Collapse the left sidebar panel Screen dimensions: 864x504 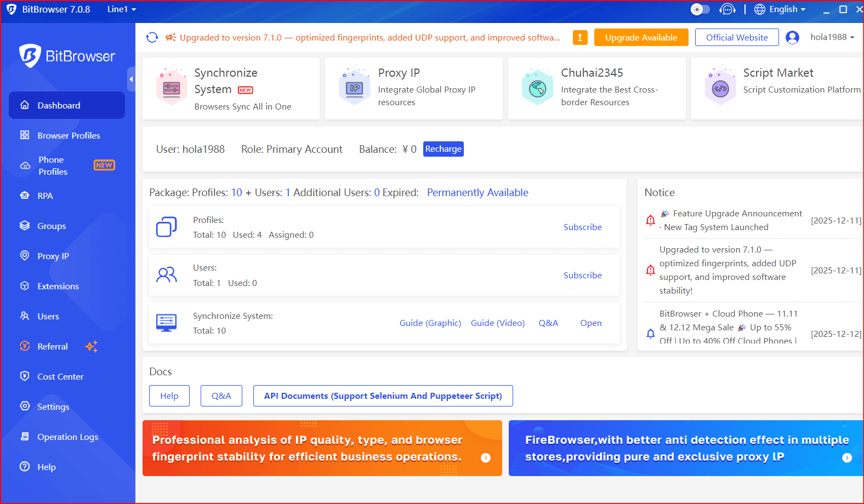tap(131, 79)
